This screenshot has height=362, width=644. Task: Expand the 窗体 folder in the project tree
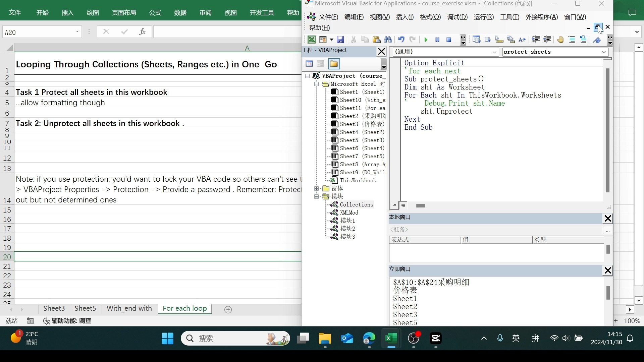(316, 188)
